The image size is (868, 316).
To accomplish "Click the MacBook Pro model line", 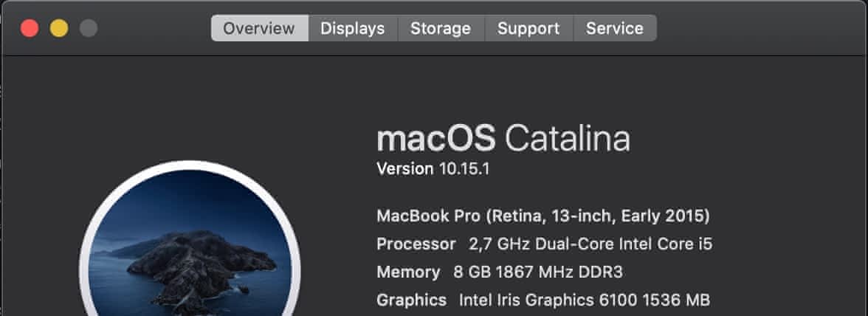I will (x=542, y=216).
